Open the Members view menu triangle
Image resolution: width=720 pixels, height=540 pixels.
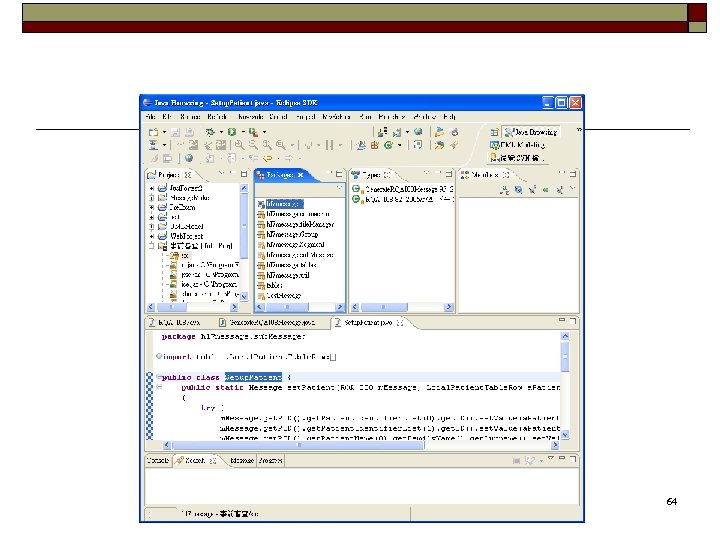pos(572,188)
